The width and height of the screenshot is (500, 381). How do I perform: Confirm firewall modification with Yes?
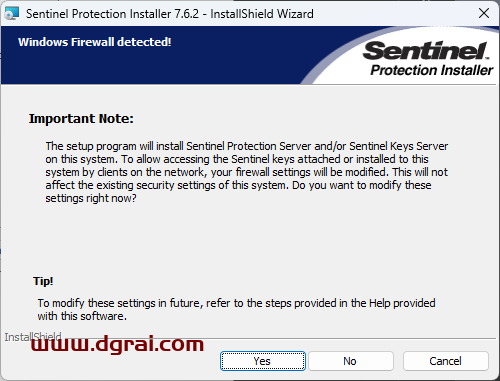263,361
